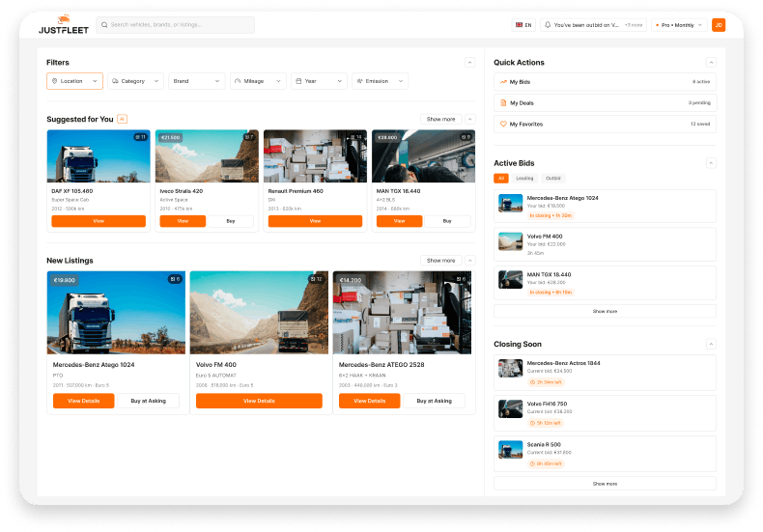Open the Mercedes-Benz ATEGO 2528 listing photo
This screenshot has height=532, width=763.
tap(402, 313)
